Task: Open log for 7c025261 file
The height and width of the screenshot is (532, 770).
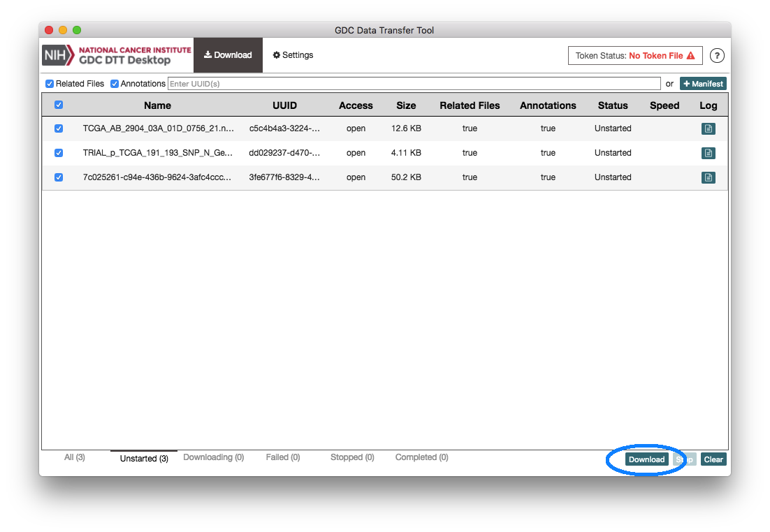Action: tap(709, 177)
